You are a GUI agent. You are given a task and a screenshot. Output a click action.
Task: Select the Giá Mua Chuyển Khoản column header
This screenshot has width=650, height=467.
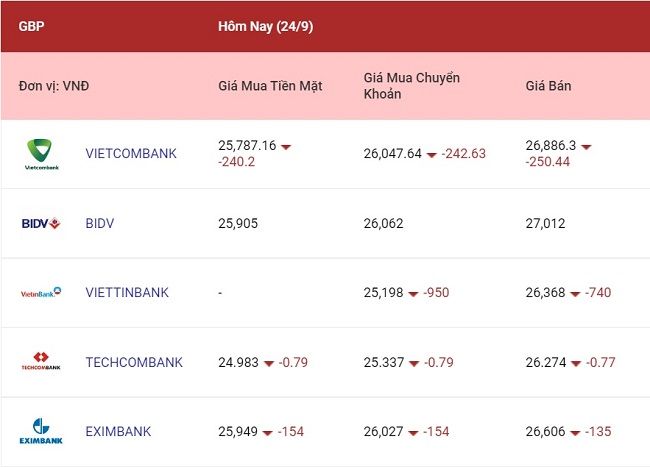pos(412,86)
